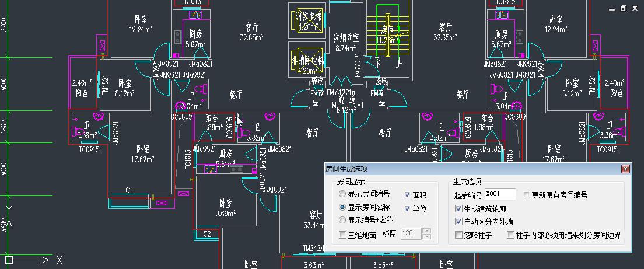Toggle the 自动区分内外墙 checkbox
This screenshot has height=269, width=644.
459,222
